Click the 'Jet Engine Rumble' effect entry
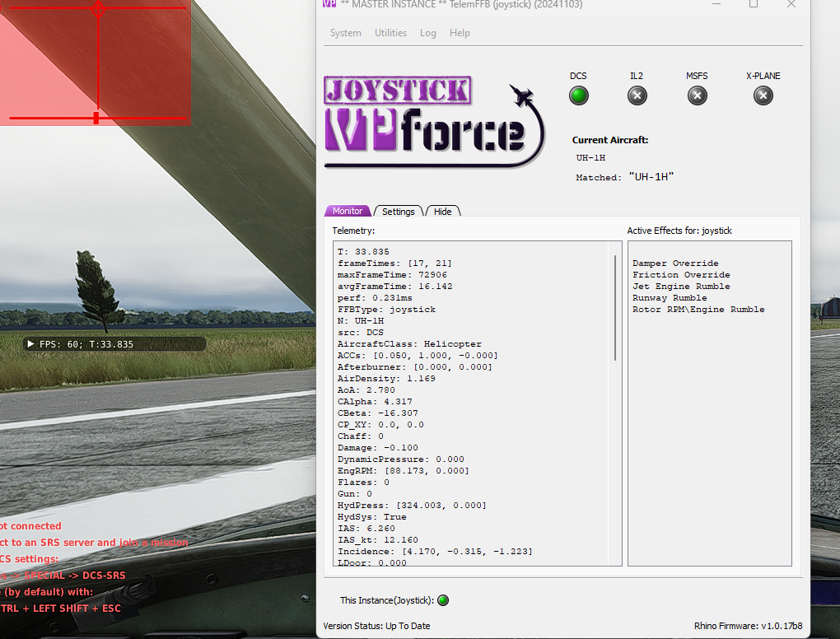840x639 pixels. click(x=681, y=287)
